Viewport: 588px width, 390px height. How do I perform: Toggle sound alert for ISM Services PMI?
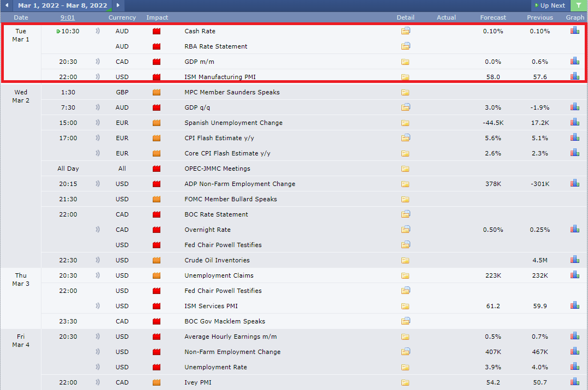click(98, 305)
